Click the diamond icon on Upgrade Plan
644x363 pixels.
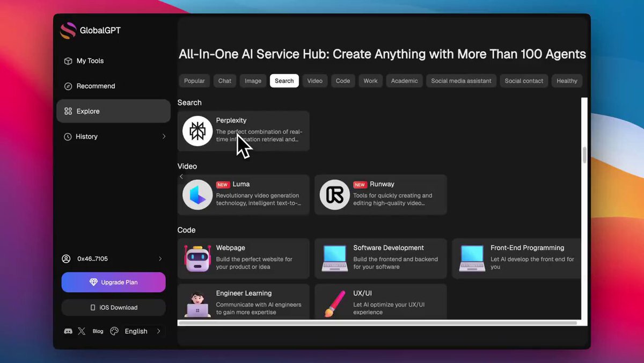point(94,282)
